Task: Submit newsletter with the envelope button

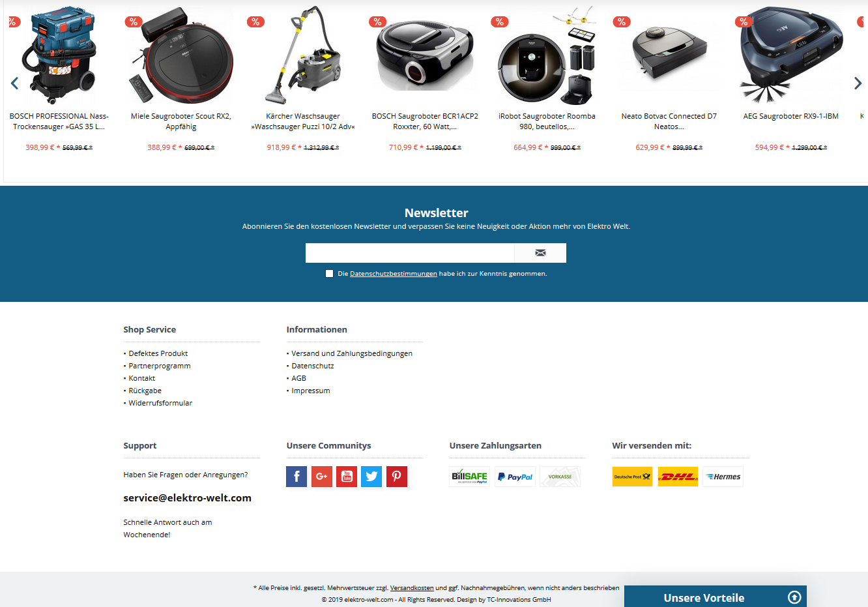Action: click(x=540, y=253)
